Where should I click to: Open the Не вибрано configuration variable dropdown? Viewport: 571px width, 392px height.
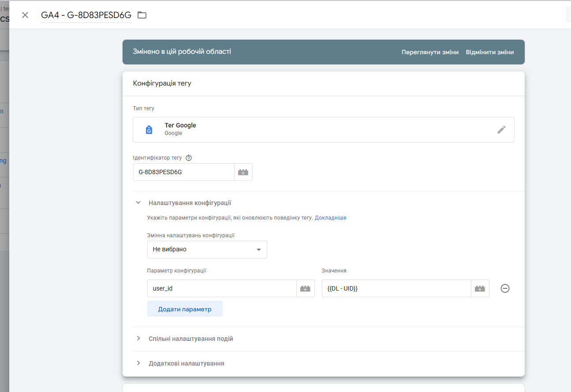207,250
